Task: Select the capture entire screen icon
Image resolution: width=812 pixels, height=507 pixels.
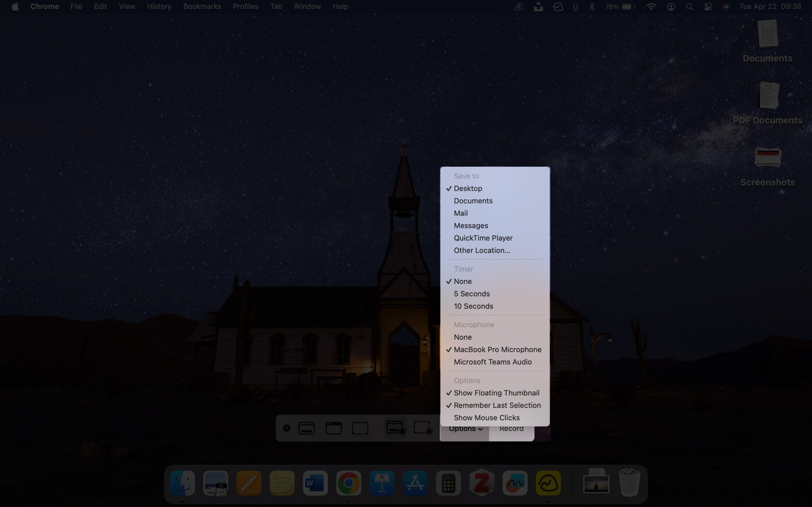Action: pyautogui.click(x=306, y=428)
